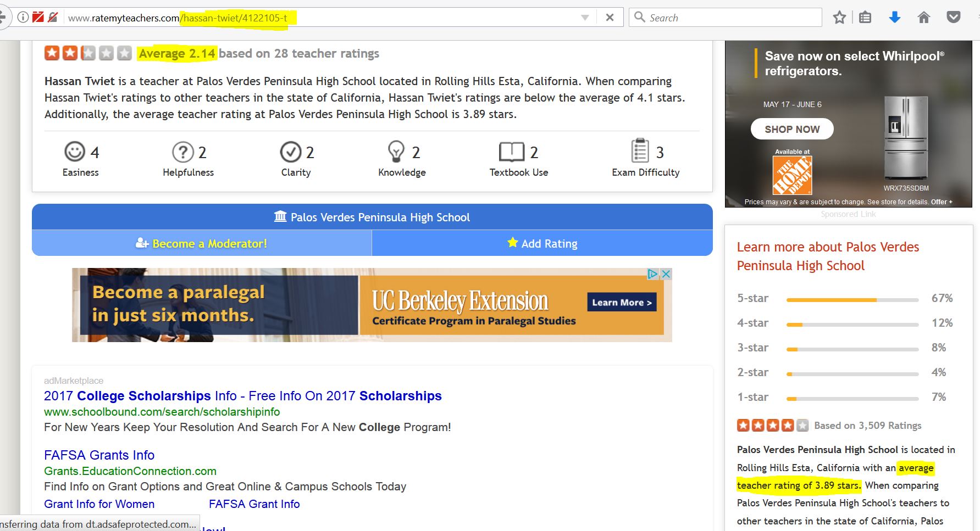Click Based on 3,509 Ratings text
980x531 pixels.
coord(868,426)
